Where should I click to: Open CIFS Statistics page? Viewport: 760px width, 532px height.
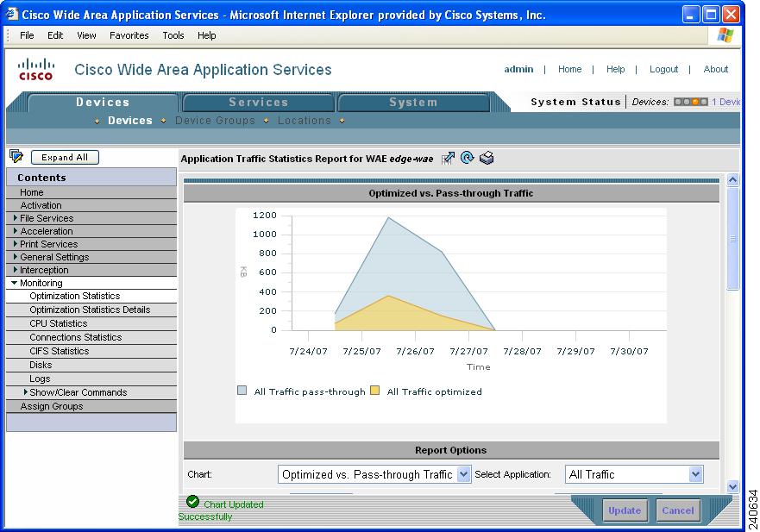pos(60,351)
